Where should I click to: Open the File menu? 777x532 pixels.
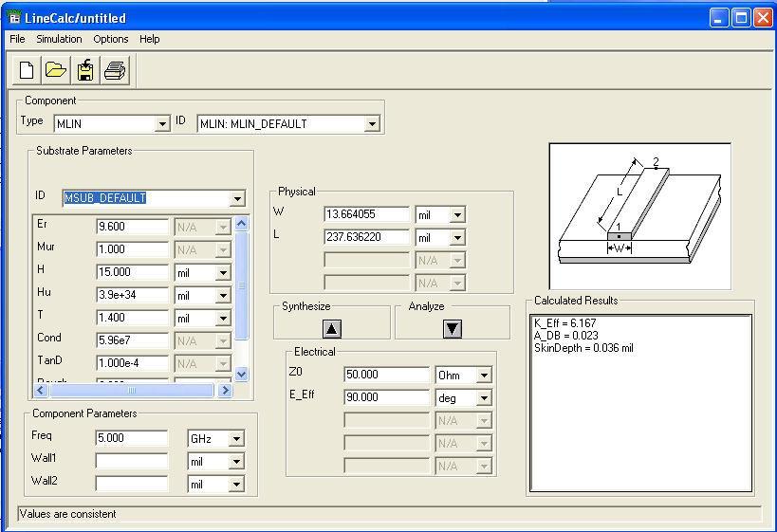[17, 39]
